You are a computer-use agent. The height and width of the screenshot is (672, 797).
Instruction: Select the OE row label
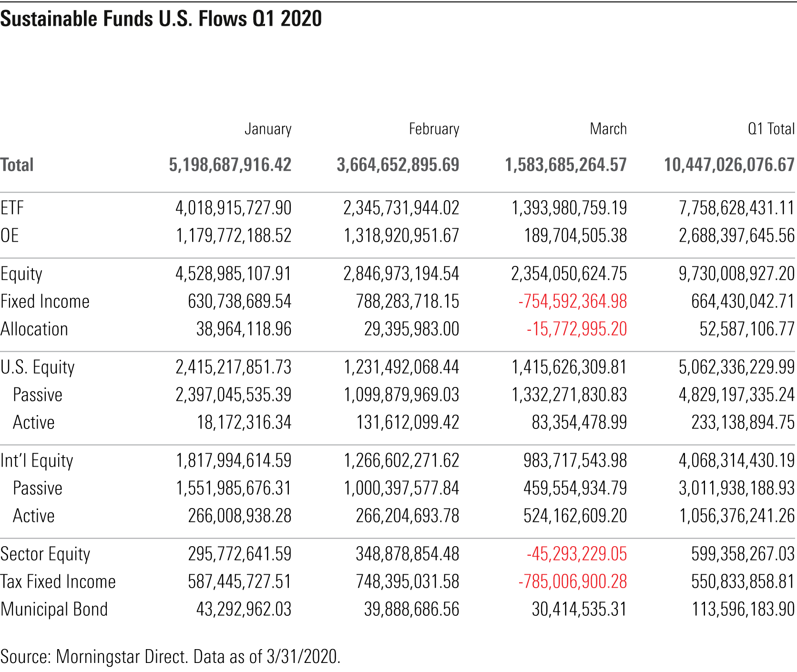[10, 235]
